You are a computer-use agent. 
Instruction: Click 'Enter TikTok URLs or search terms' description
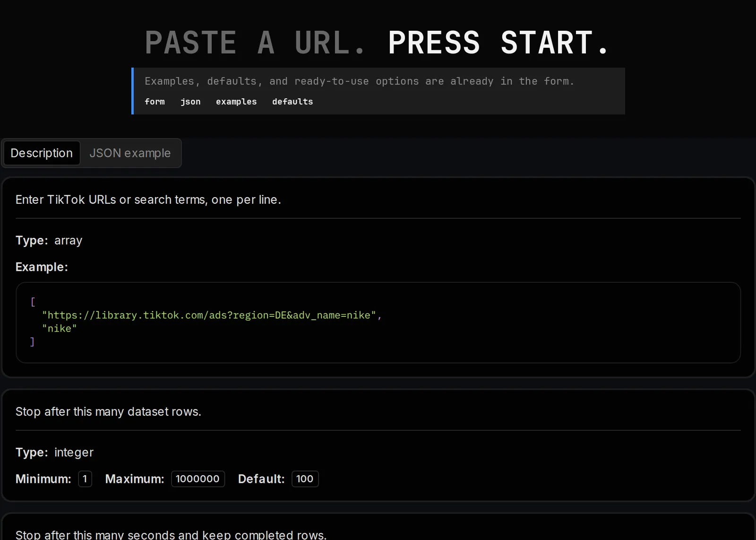[x=148, y=200]
